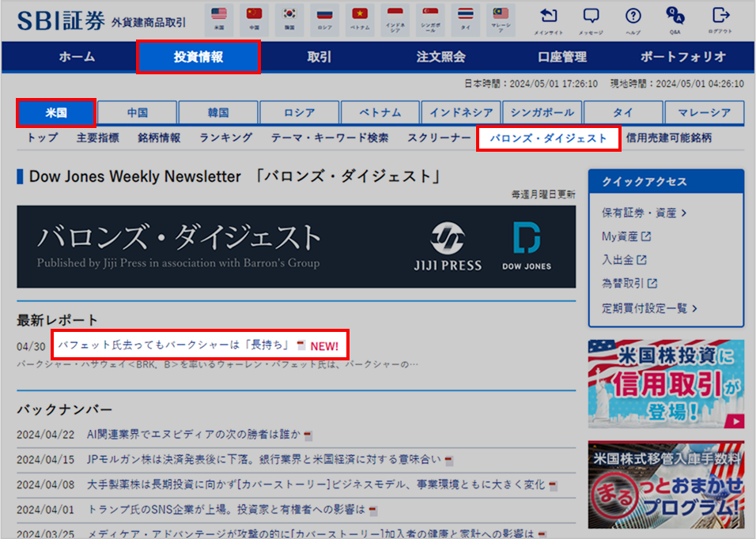Click PDF icon beside バフェット氏 latest report
The image size is (756, 539).
click(301, 345)
